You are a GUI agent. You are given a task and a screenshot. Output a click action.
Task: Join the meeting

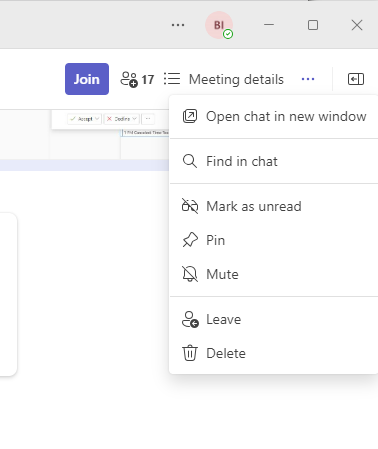click(87, 79)
